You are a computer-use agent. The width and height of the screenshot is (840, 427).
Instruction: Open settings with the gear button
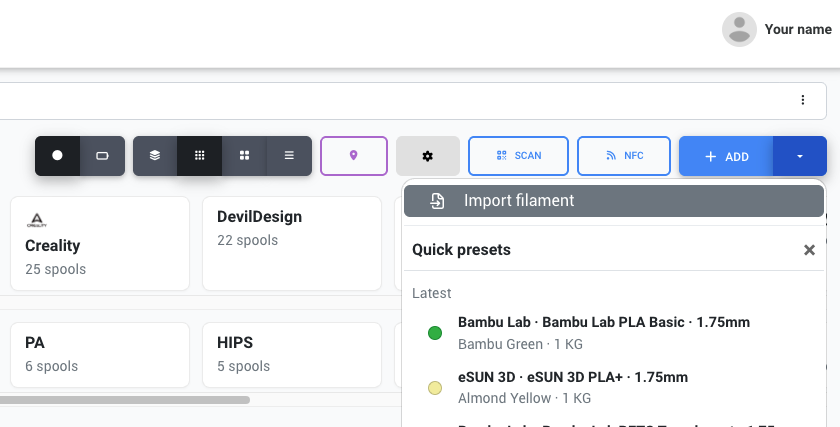(428, 156)
